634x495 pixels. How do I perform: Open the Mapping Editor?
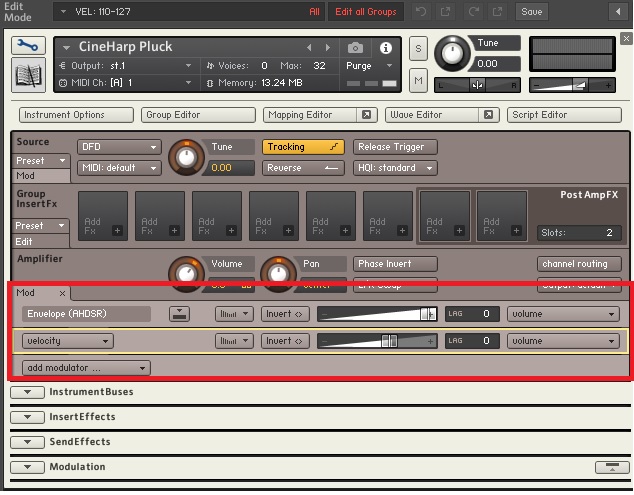point(310,115)
